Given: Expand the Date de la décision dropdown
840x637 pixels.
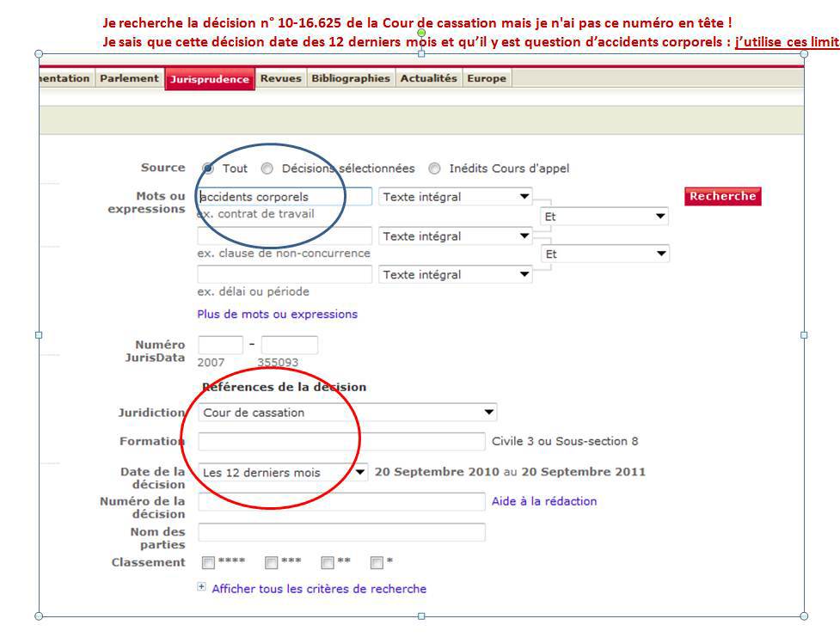Looking at the screenshot, I should click(x=284, y=472).
